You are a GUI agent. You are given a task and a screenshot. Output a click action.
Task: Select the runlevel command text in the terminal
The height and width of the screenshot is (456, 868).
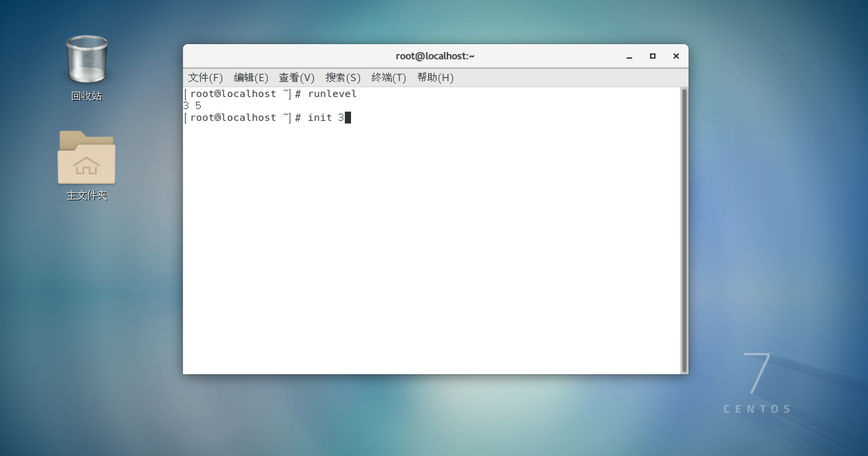point(332,94)
